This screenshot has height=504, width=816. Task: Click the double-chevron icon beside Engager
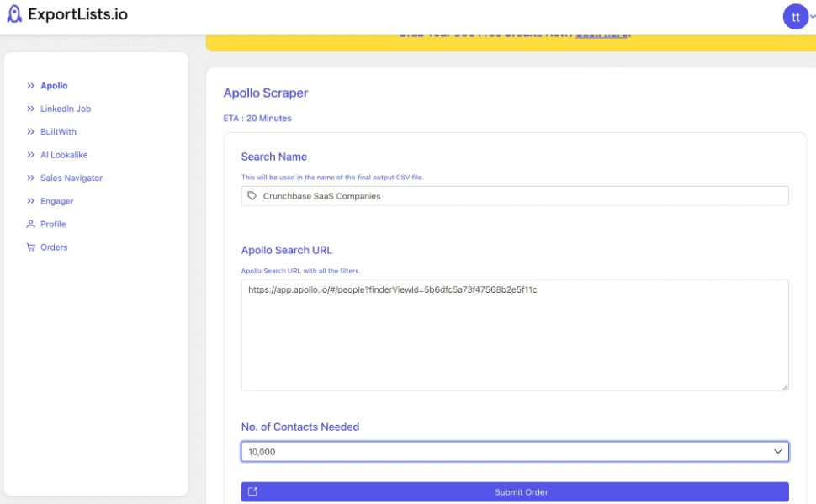coord(30,201)
